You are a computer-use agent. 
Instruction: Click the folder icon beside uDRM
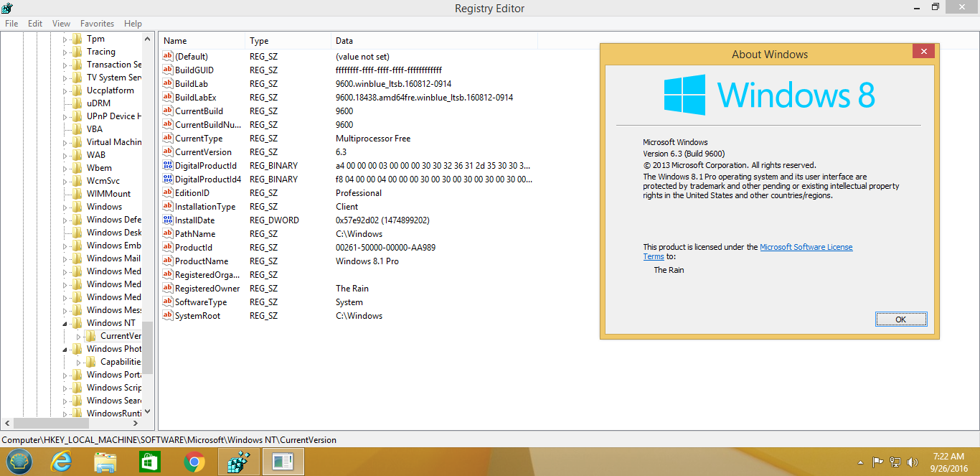(77, 103)
